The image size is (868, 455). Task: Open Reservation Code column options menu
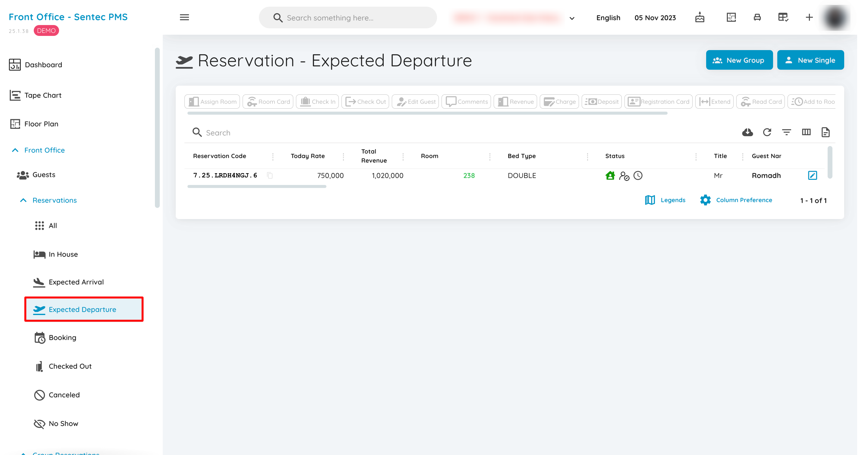click(272, 156)
